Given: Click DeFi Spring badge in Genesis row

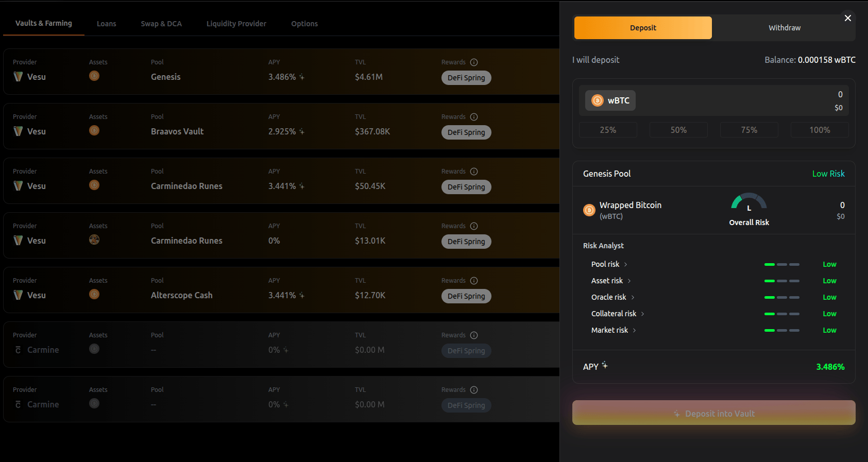Looking at the screenshot, I should click(466, 78).
